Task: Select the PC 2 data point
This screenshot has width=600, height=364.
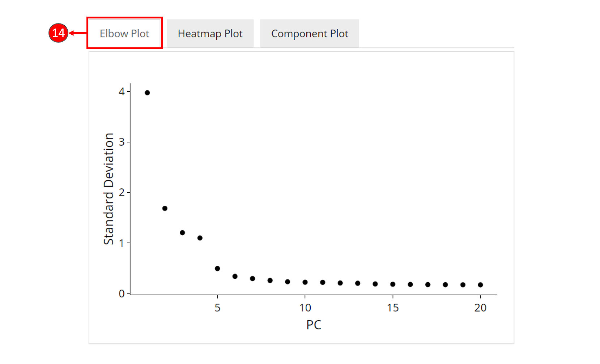Action: click(165, 208)
